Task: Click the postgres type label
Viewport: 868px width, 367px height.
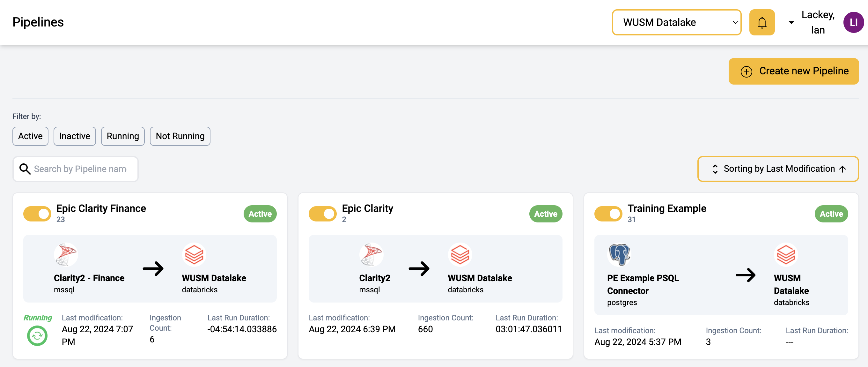Action: coord(622,303)
